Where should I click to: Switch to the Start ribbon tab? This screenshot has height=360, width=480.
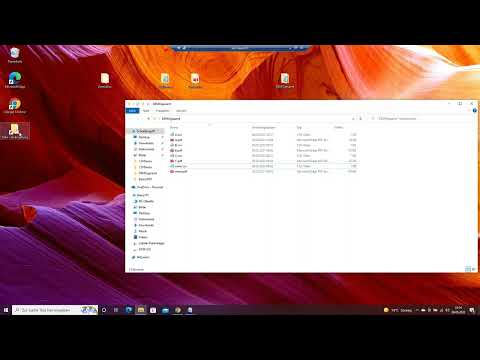tap(146, 111)
